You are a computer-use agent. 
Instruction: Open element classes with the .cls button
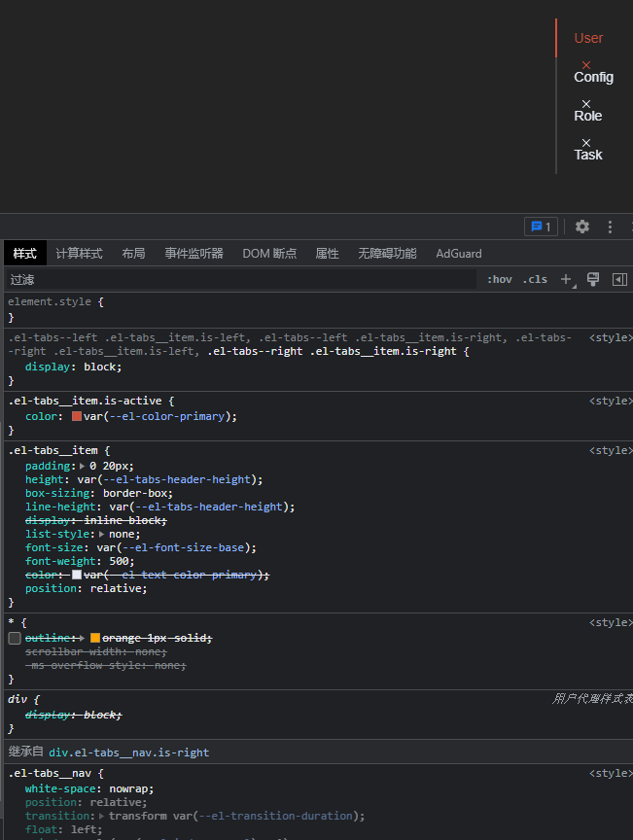click(x=535, y=279)
